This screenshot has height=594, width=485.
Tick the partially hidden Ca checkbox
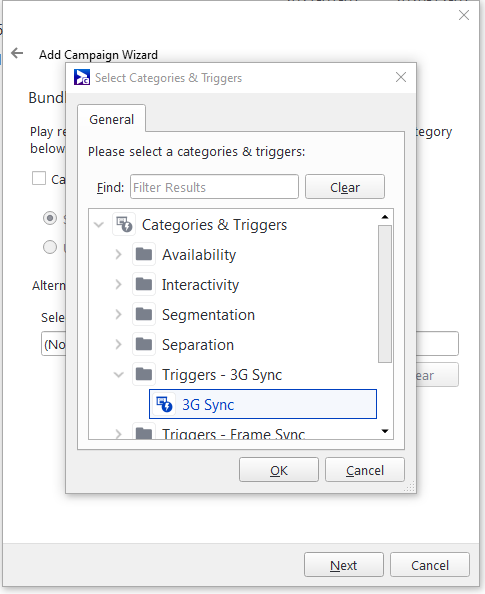coord(39,178)
